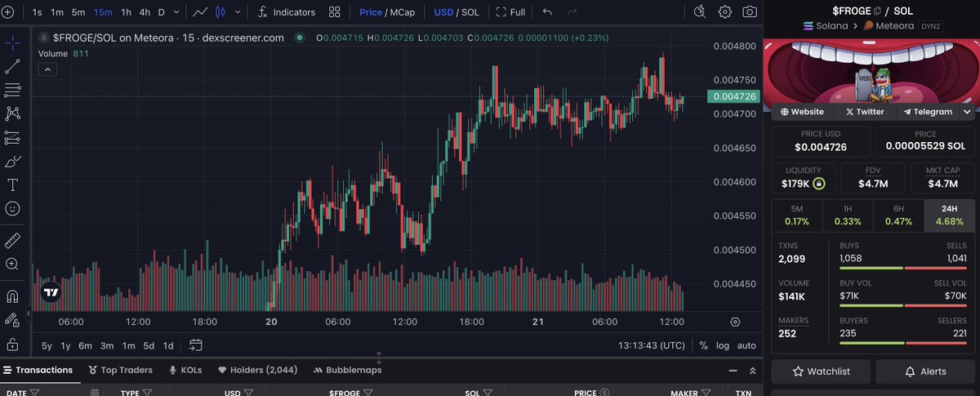Switch to the KOLs tab

(x=185, y=370)
